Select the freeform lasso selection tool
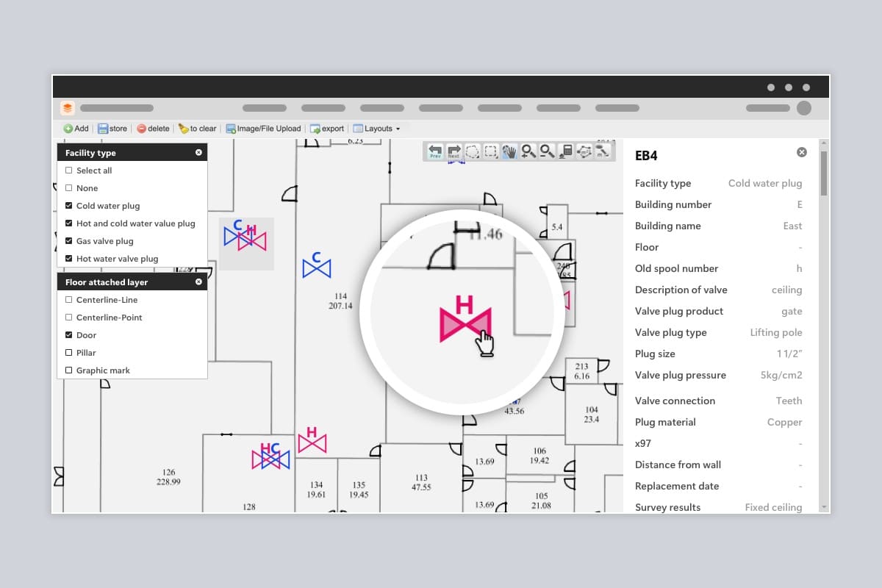The image size is (882, 588). click(x=473, y=151)
